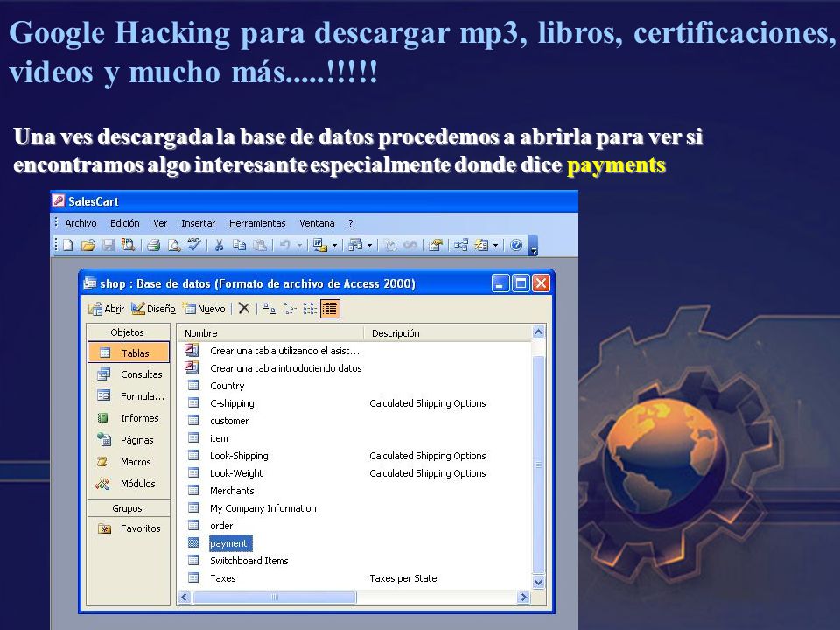Expand the Undo dropdown arrow

pos(299,245)
